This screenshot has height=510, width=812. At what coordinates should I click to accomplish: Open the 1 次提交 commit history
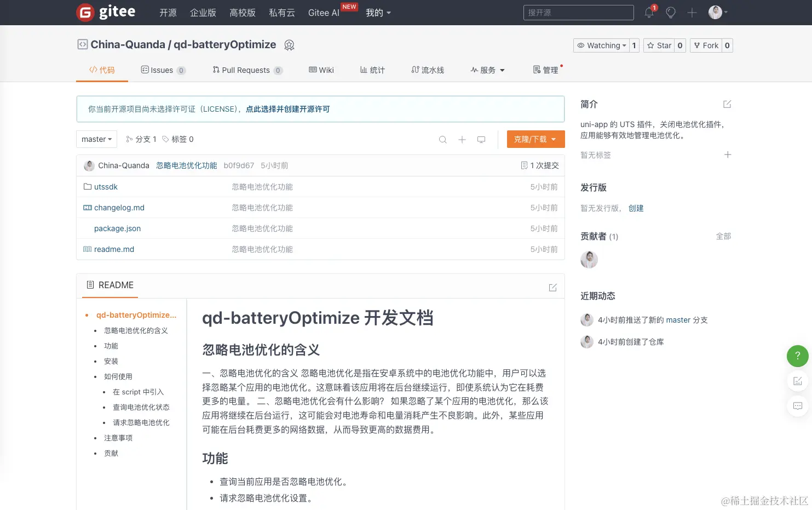[x=540, y=165]
